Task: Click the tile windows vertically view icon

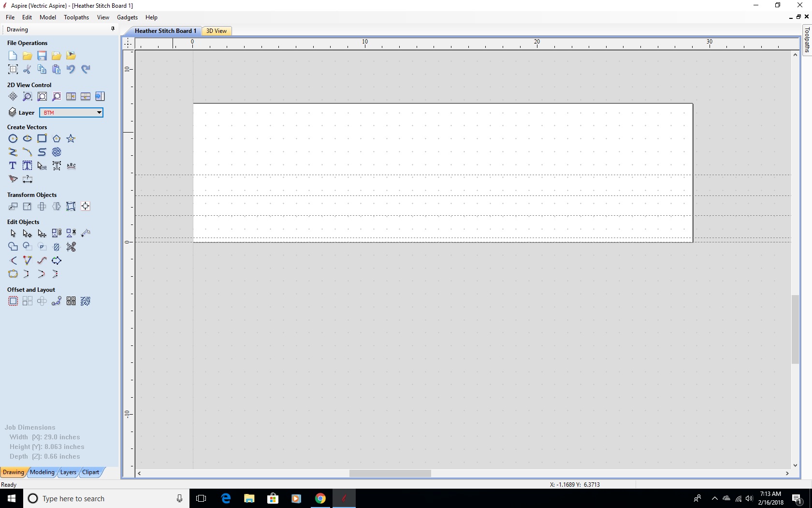Action: coord(71,97)
